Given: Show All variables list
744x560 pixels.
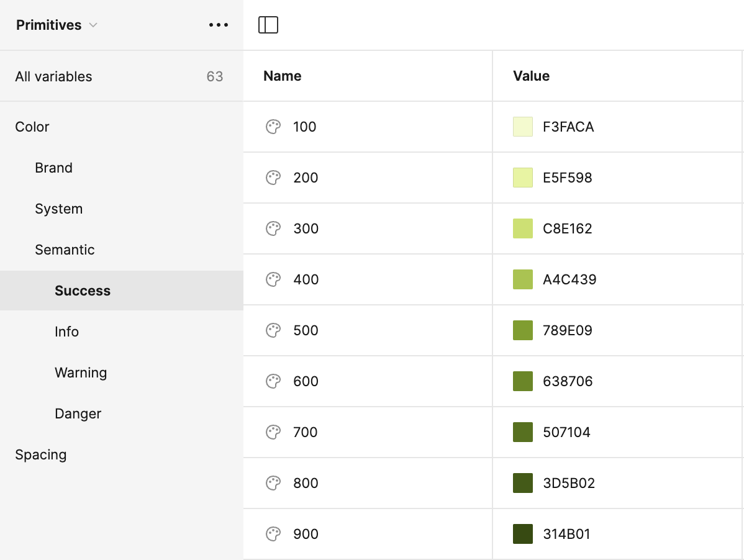Looking at the screenshot, I should [x=53, y=76].
